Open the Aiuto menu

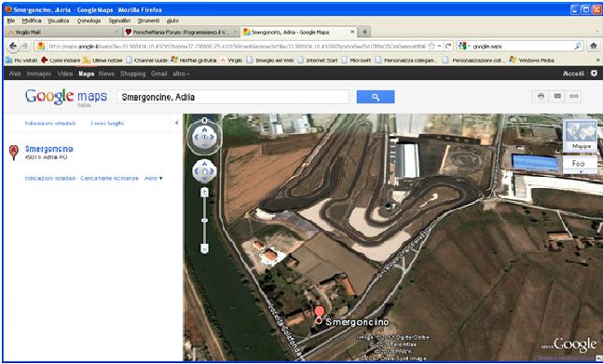(172, 20)
